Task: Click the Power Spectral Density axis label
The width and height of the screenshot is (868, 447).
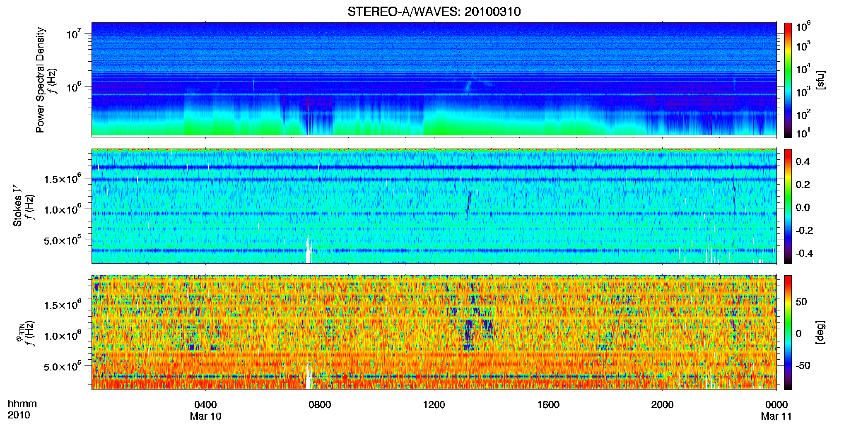Action: pos(40,80)
